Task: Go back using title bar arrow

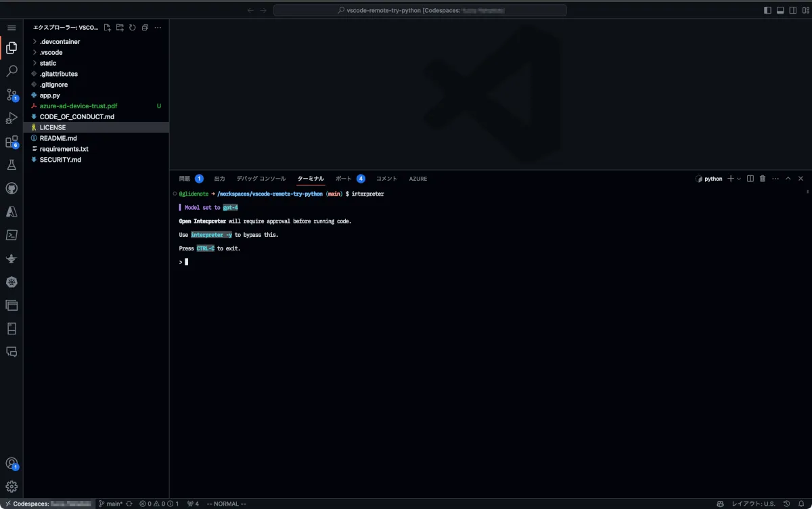Action: (250, 10)
